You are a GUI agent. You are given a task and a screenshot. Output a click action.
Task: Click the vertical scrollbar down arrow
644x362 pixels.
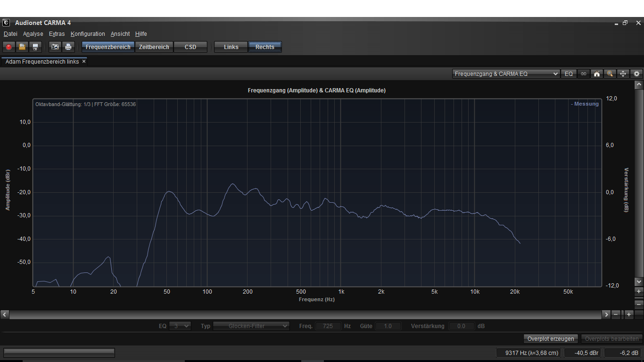click(639, 281)
